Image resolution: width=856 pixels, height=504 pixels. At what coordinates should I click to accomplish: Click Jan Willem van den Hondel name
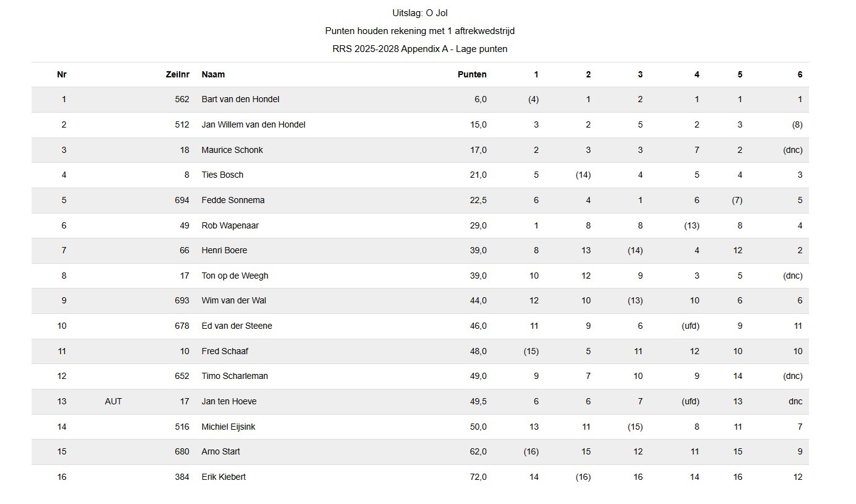253,124
